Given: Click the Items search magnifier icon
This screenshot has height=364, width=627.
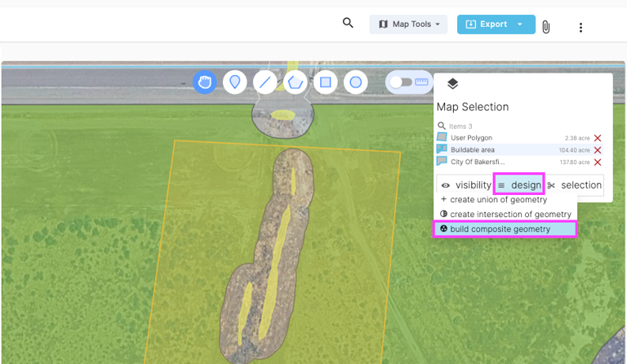Looking at the screenshot, I should pyautogui.click(x=442, y=126).
